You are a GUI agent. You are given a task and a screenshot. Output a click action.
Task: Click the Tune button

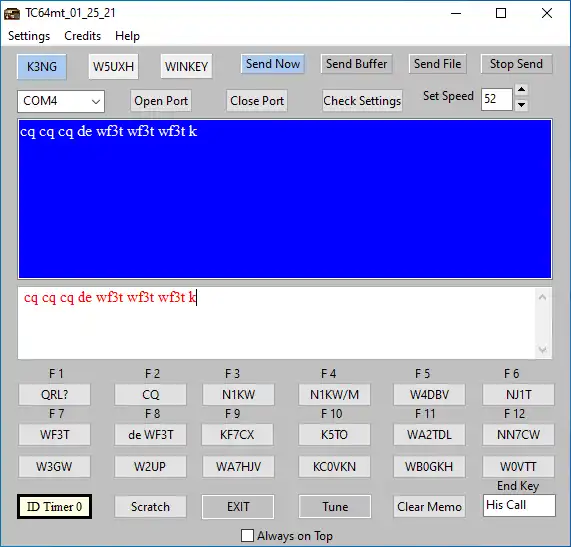click(x=335, y=507)
